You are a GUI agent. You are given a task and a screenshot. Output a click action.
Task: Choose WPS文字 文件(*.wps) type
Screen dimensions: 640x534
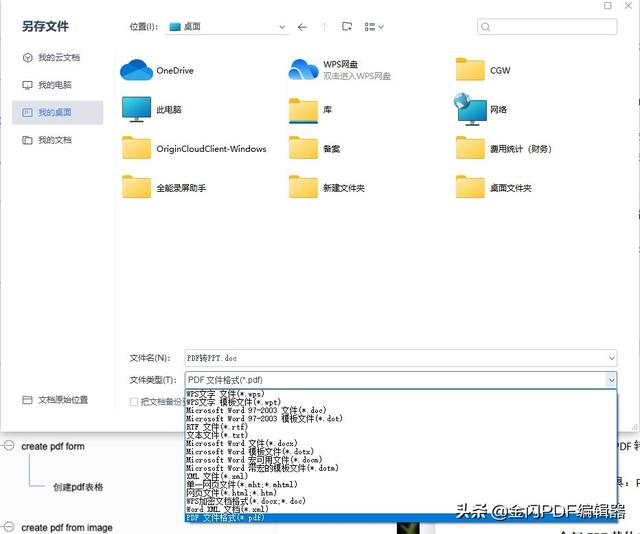(x=400, y=394)
